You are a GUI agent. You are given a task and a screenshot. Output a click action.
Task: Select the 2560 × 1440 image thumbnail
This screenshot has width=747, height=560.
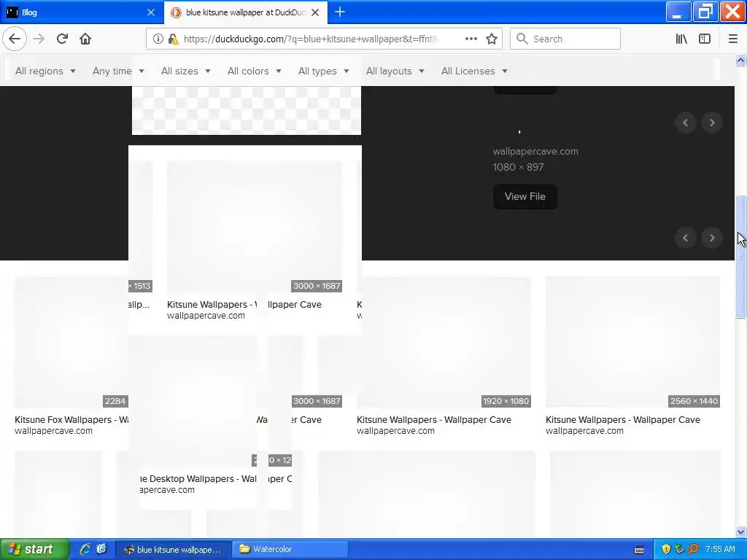pyautogui.click(x=632, y=342)
